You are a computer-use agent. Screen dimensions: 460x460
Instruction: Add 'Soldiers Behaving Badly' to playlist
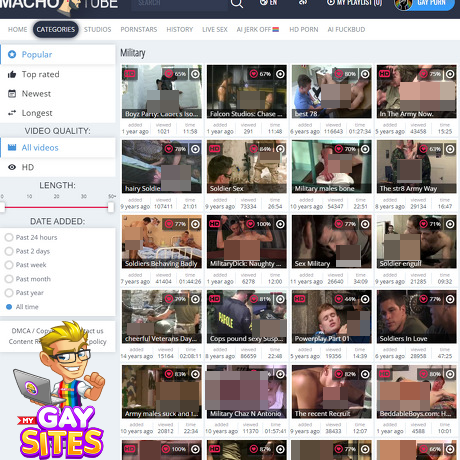click(195, 224)
